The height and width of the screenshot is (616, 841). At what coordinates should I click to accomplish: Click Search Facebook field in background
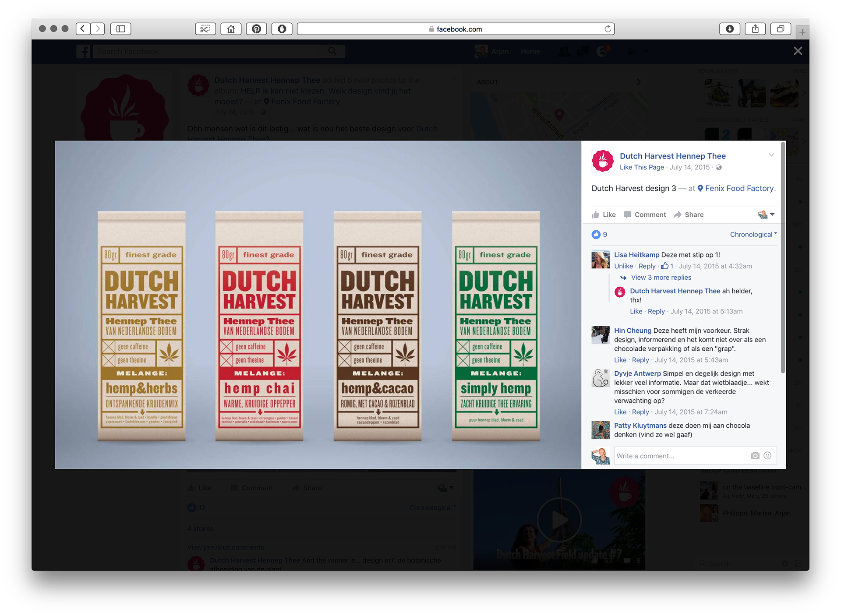(219, 52)
